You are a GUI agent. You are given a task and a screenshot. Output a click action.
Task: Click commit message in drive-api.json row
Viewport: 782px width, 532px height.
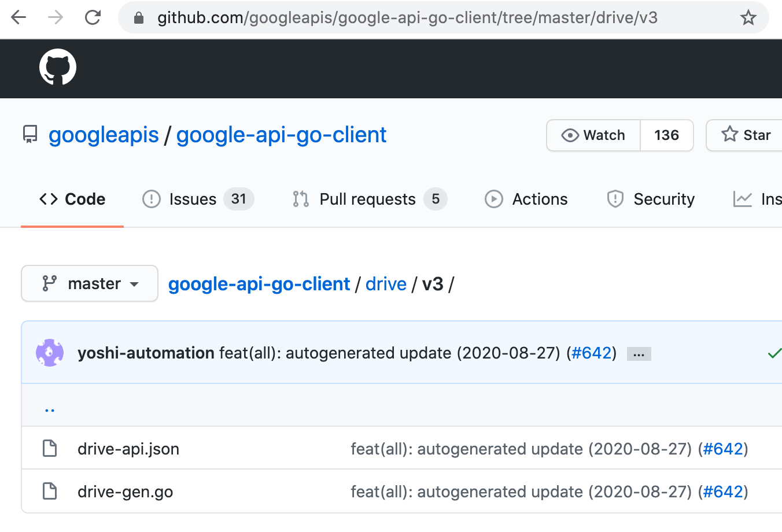pyautogui.click(x=521, y=449)
